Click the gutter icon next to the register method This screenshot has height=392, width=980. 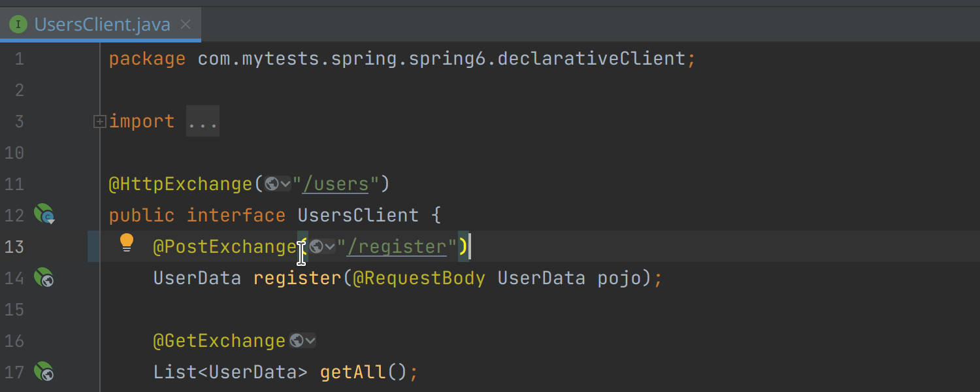[44, 278]
